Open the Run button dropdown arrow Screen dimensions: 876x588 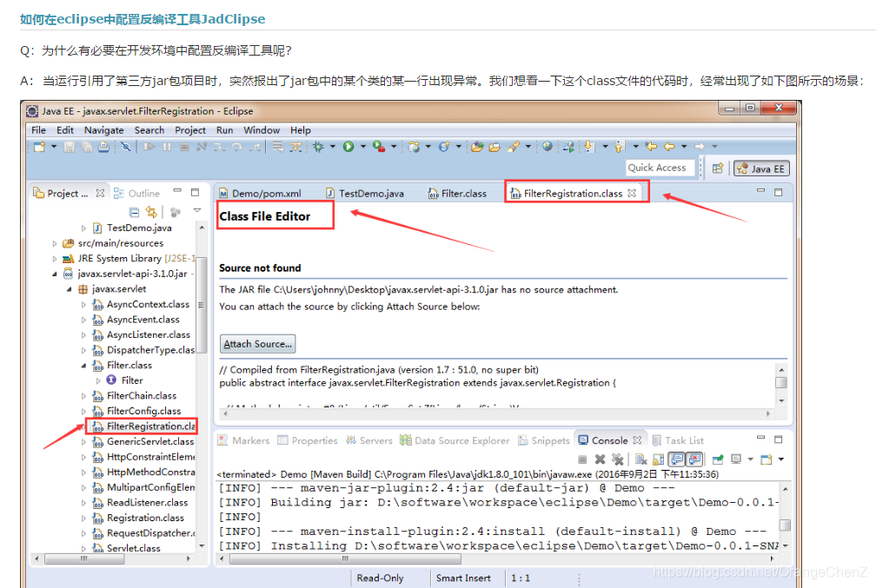point(362,146)
